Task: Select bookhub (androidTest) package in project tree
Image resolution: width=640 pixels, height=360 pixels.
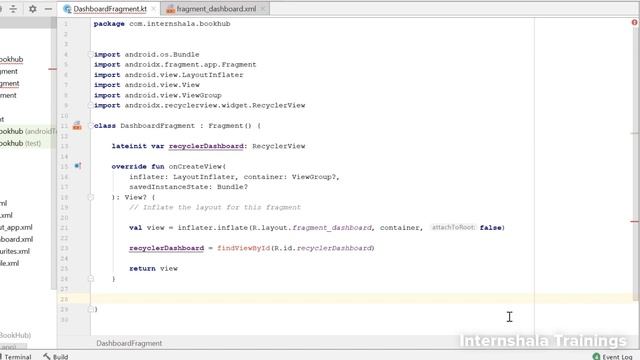Action: pyautogui.click(x=27, y=131)
